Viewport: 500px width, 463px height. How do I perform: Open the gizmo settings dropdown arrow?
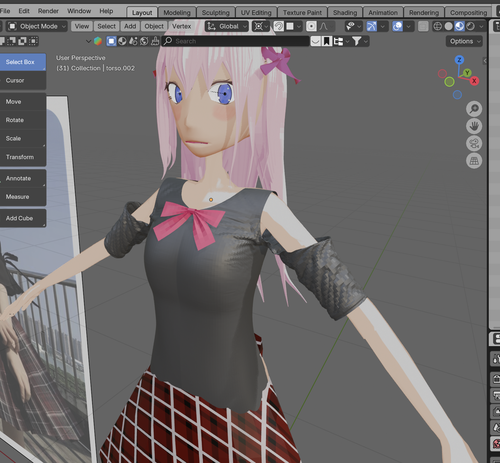point(383,26)
